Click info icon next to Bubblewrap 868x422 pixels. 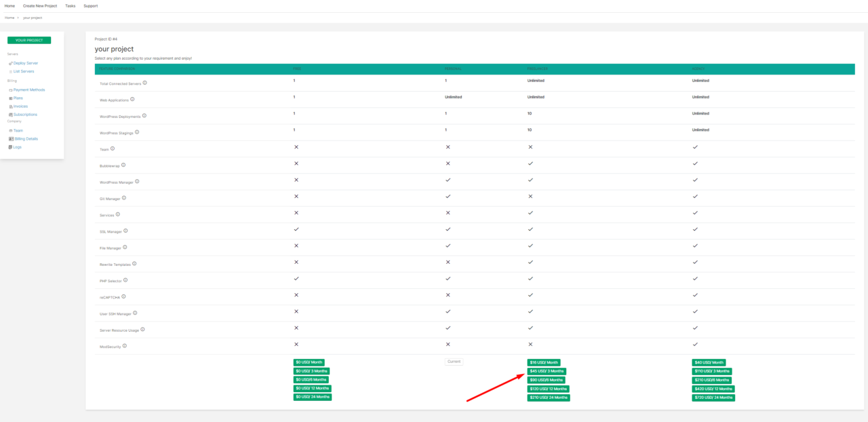[123, 165]
